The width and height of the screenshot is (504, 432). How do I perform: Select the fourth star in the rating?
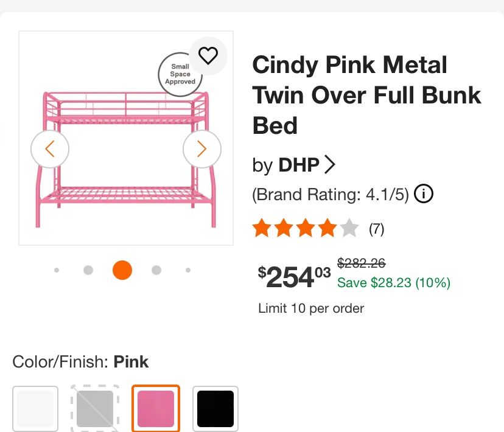[329, 227]
